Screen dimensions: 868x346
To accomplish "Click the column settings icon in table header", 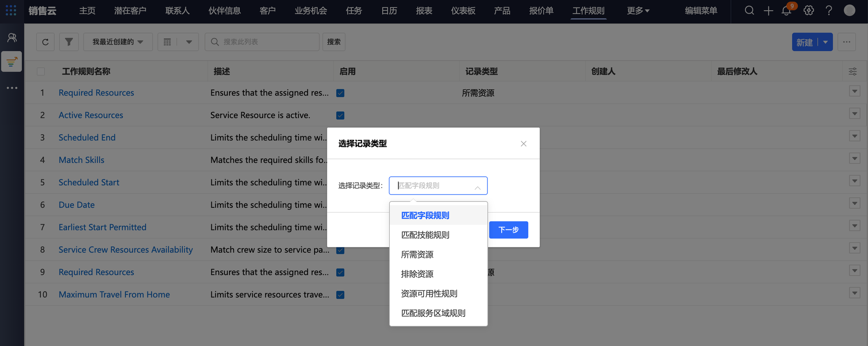I will pos(852,72).
